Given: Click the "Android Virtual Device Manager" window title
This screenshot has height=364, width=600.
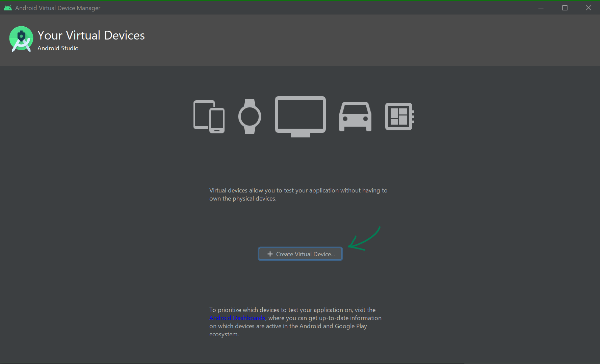Looking at the screenshot, I should click(x=58, y=8).
